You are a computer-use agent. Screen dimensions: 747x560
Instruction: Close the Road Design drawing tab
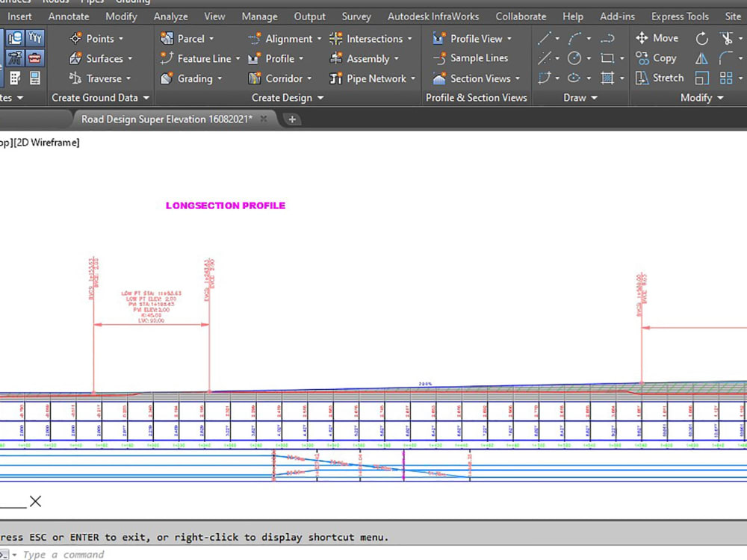(x=264, y=119)
